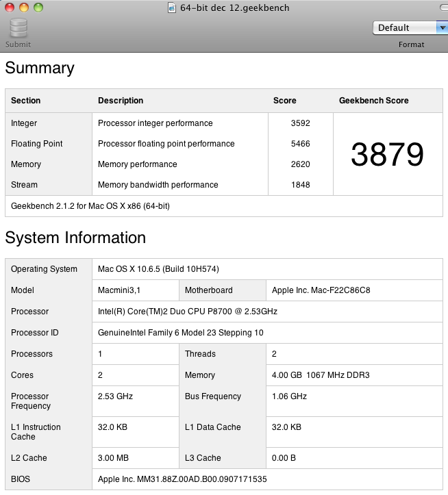Viewport: 448px width, 495px height.
Task: Click the 'Threads' label
Action: (200, 353)
